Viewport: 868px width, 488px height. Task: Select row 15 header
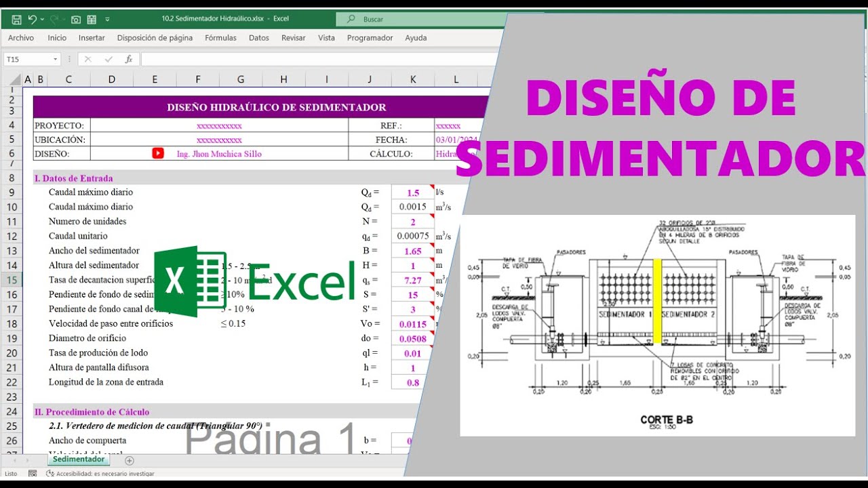(12, 280)
